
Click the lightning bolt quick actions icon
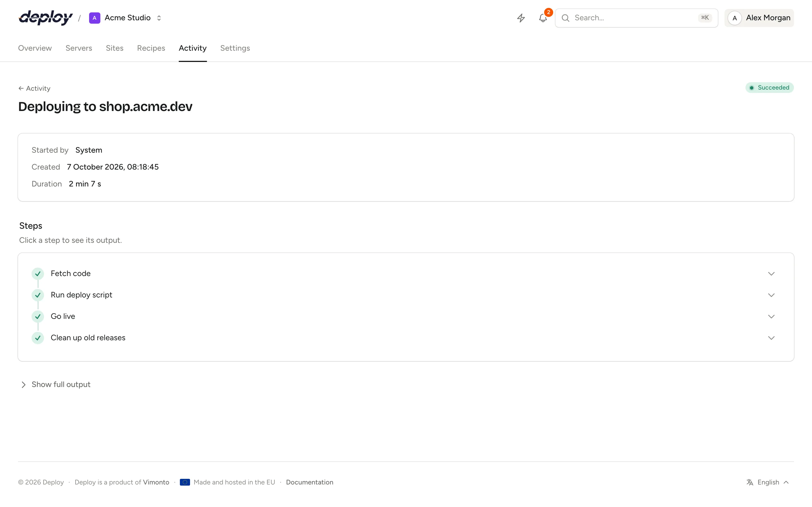(x=521, y=18)
